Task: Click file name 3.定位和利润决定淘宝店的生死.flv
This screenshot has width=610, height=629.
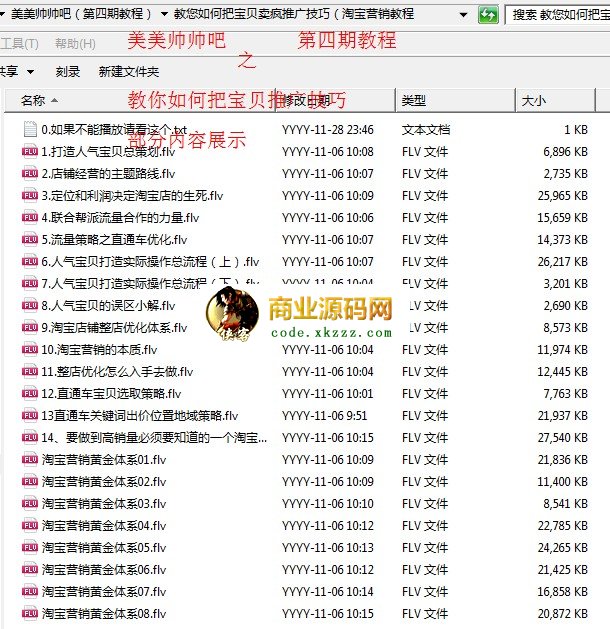Action: click(132, 196)
